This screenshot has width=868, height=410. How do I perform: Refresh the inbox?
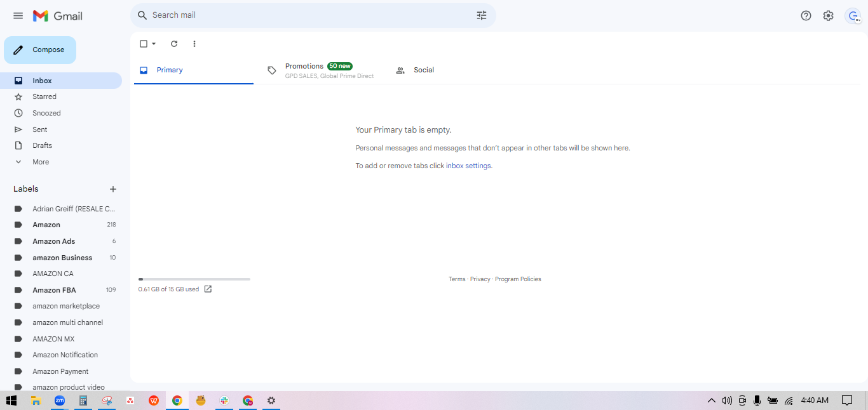coord(174,44)
